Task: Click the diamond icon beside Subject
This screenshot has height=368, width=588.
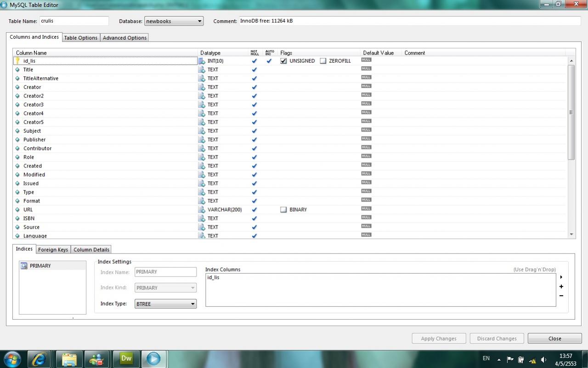Action: pyautogui.click(x=17, y=131)
